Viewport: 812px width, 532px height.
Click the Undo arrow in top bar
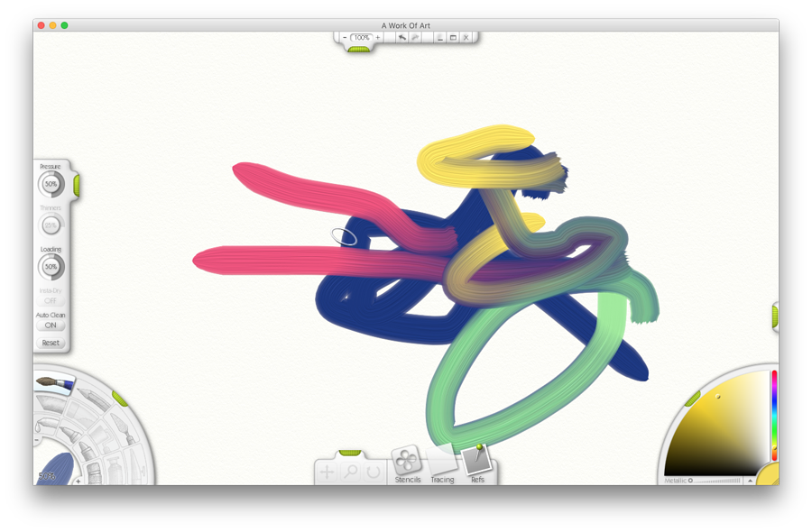(401, 37)
